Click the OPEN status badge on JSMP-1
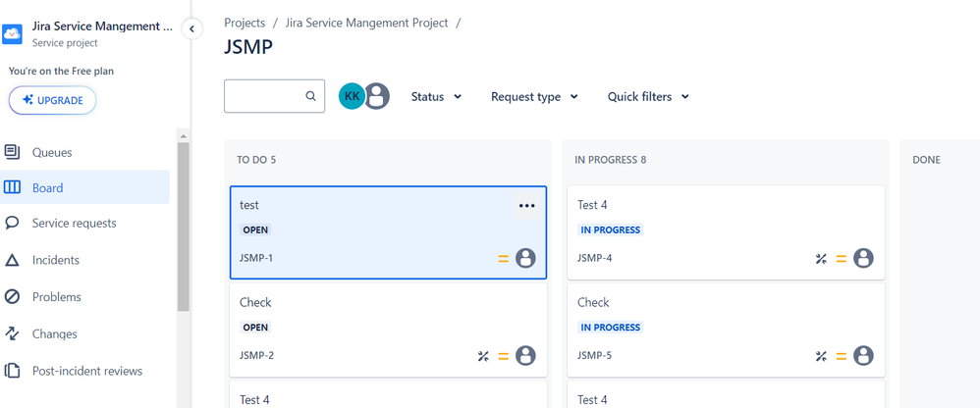The height and width of the screenshot is (408, 980). [255, 229]
